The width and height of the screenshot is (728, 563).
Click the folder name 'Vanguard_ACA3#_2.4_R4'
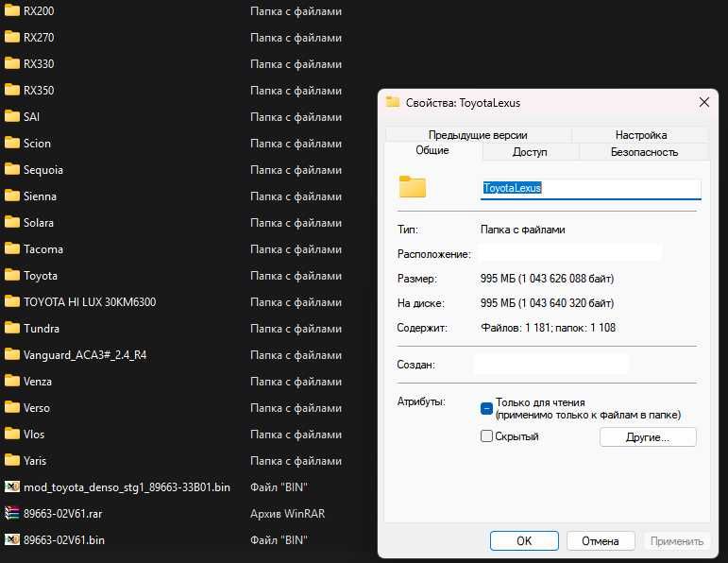(x=85, y=355)
